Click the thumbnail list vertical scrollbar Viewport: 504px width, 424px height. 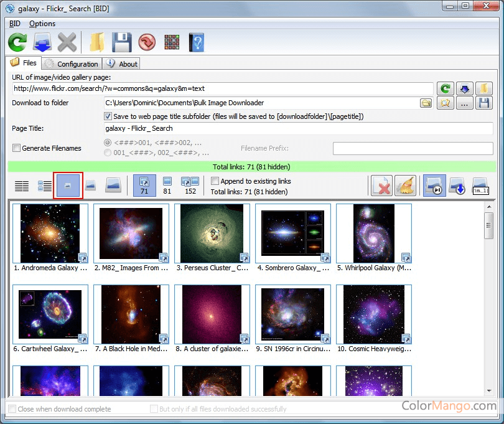[489, 299]
